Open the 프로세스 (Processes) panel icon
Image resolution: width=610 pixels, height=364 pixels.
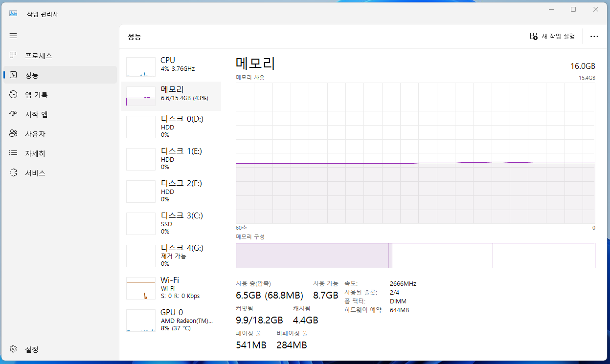13,55
